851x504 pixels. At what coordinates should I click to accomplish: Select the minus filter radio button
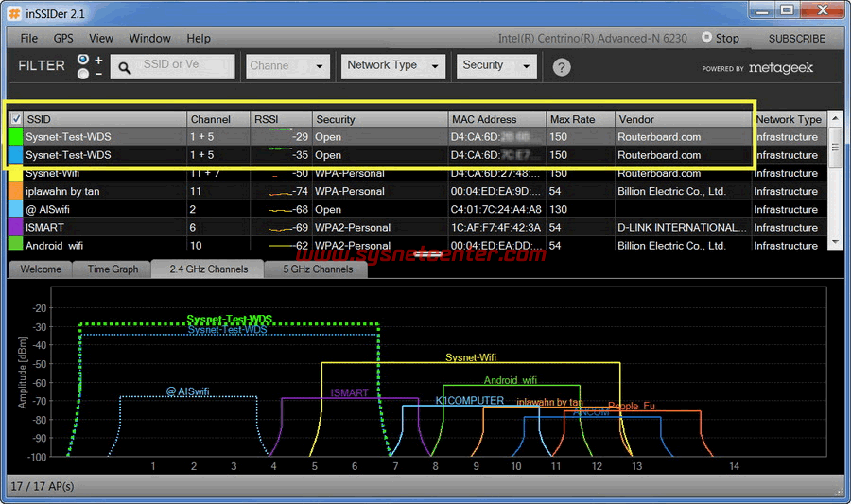click(x=83, y=73)
